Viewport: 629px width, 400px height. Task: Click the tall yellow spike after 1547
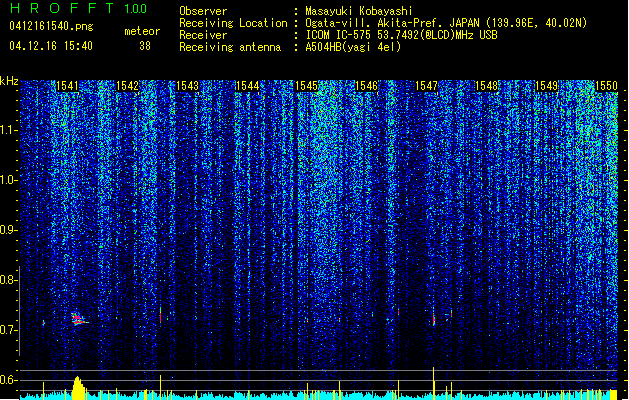click(434, 383)
